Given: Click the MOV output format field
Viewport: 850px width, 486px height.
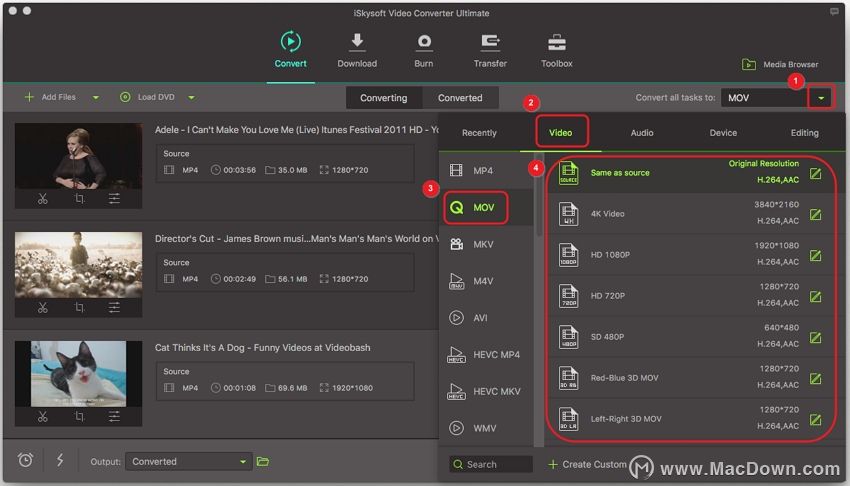Looking at the screenshot, I should click(764, 98).
